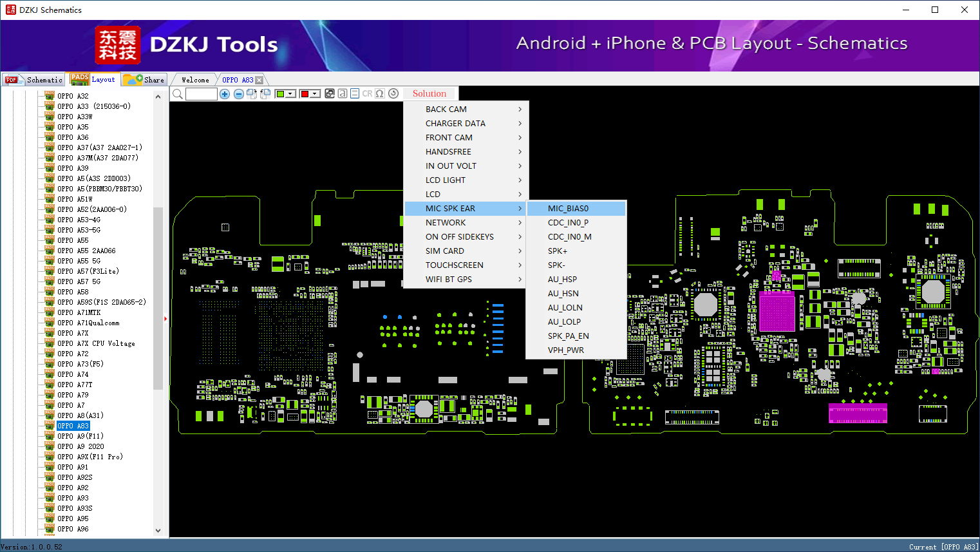Rotate the board clockwise using the toolbar icon
Viewport: 980px width, 552px height.
(x=252, y=94)
